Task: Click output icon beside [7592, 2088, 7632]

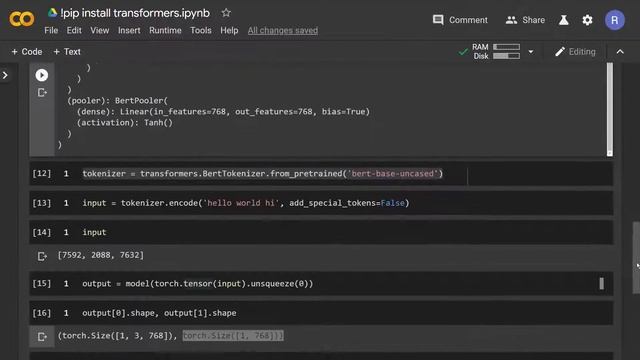Action: (42, 256)
